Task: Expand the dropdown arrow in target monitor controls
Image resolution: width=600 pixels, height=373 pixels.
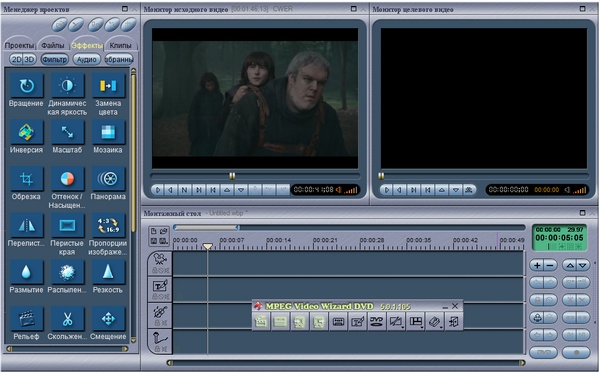Action: pos(455,190)
